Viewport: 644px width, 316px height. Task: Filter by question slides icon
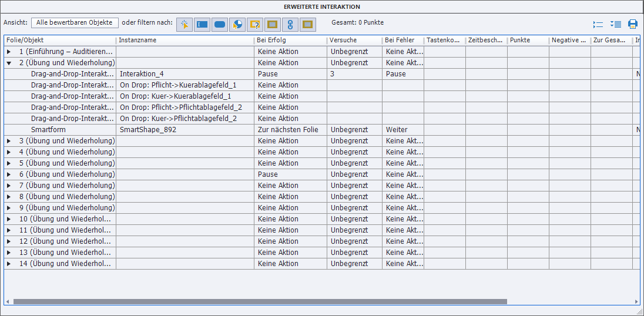(255, 25)
